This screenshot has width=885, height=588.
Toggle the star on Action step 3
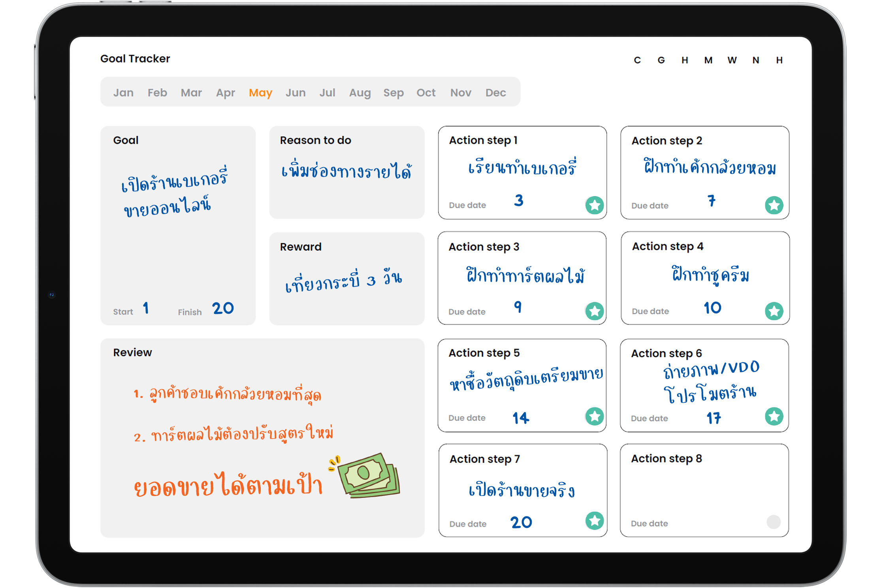point(594,311)
